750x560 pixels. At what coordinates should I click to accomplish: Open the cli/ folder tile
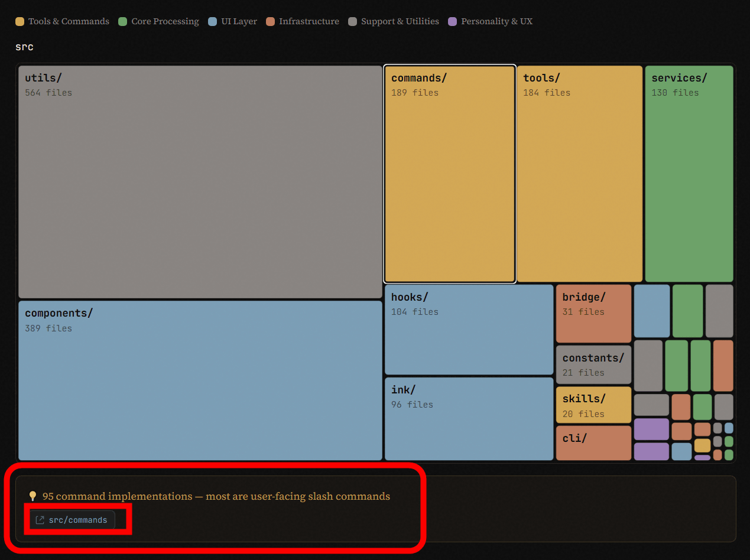(x=593, y=443)
